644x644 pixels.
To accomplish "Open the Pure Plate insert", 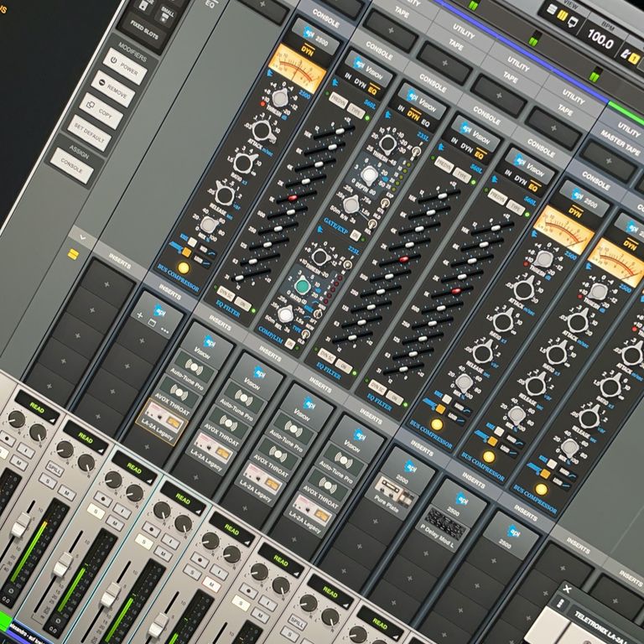I will 392,495.
